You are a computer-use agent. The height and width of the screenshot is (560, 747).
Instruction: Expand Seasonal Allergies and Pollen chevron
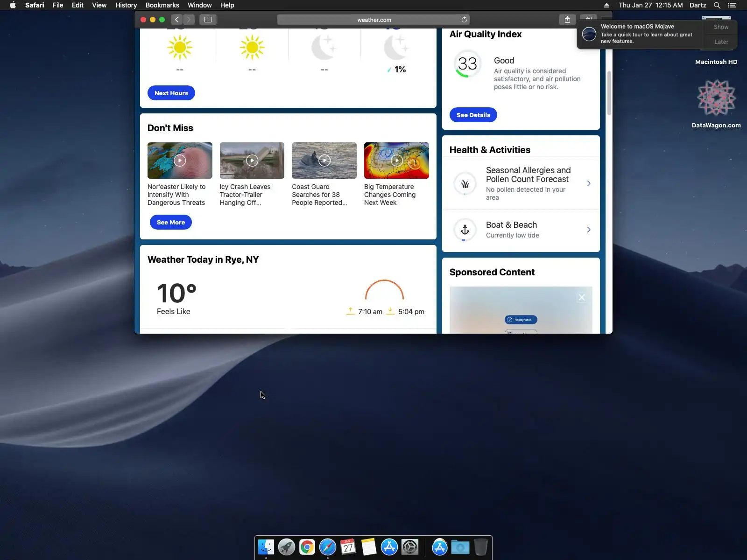pos(589,183)
